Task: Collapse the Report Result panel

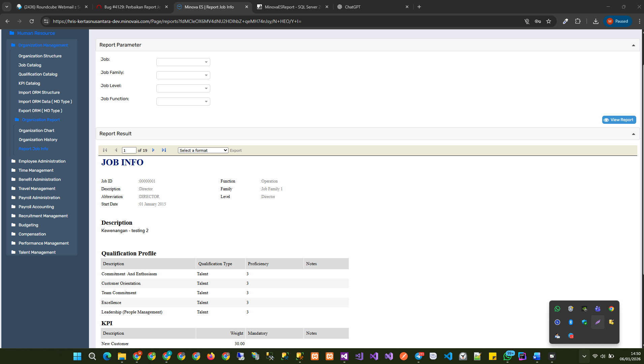Action: [633, 134]
